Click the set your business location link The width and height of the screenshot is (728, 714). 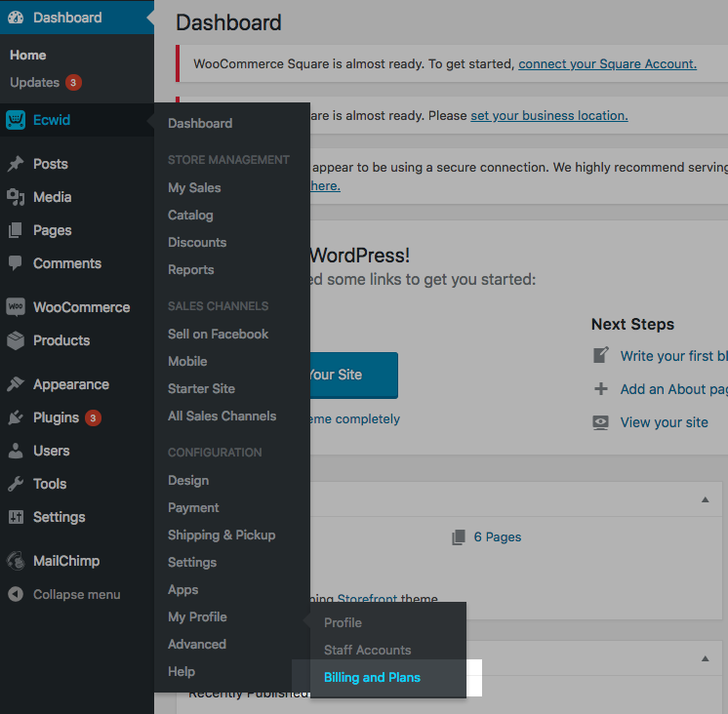click(549, 115)
